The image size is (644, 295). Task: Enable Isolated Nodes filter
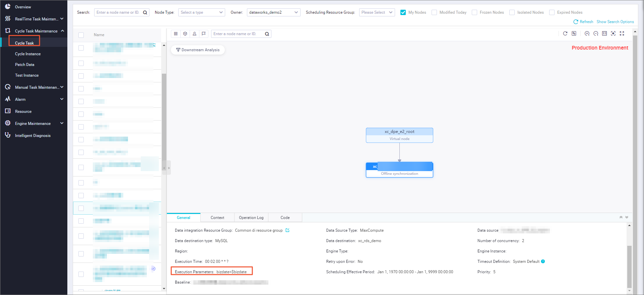512,12
